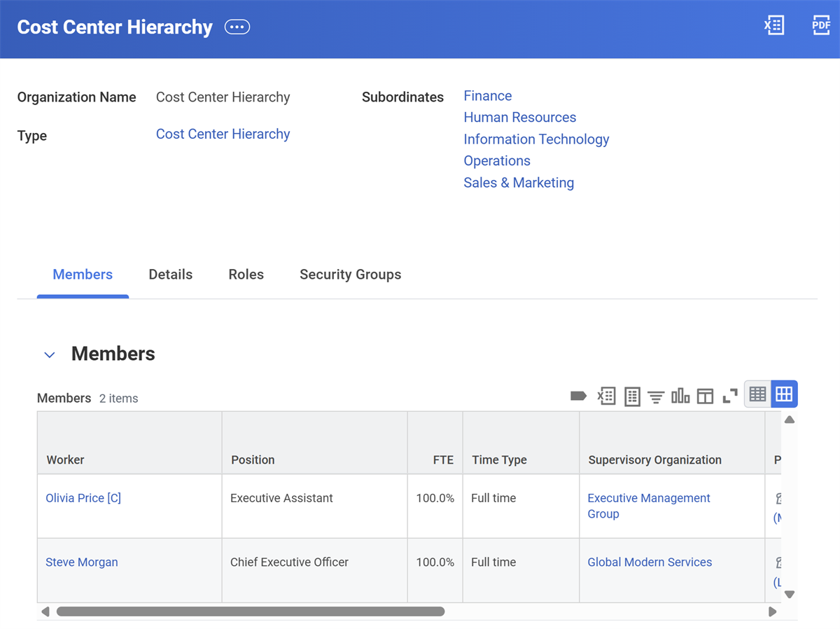Switch to the Details tab
The height and width of the screenshot is (629, 840).
171,275
